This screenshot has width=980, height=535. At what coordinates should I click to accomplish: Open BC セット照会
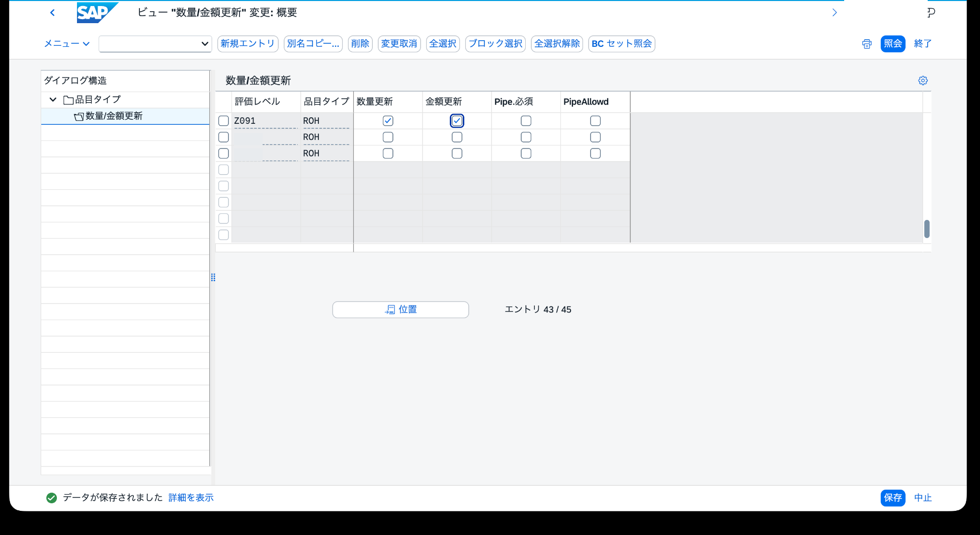(x=621, y=44)
